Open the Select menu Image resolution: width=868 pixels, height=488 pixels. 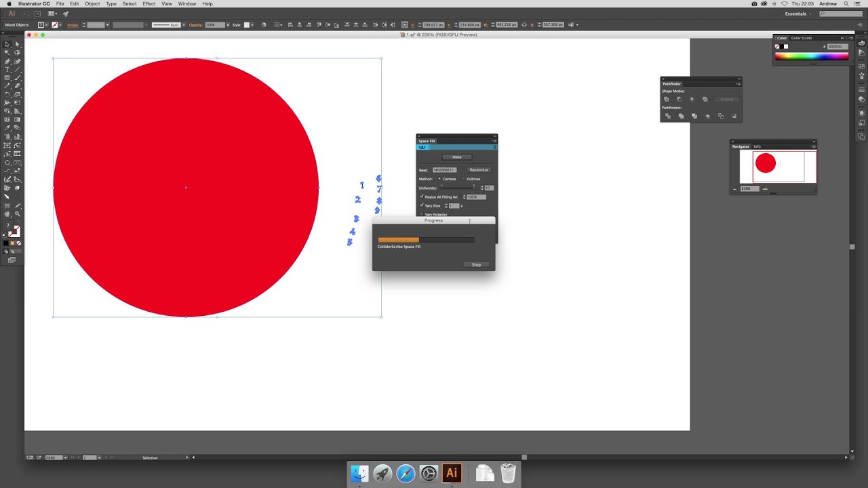click(130, 3)
